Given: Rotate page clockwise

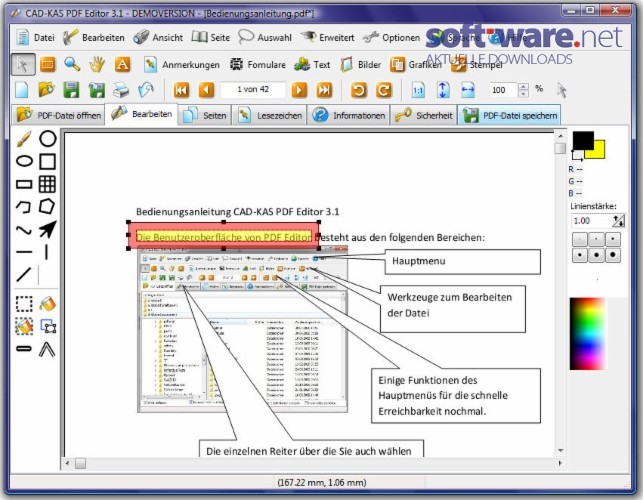Looking at the screenshot, I should (384, 90).
